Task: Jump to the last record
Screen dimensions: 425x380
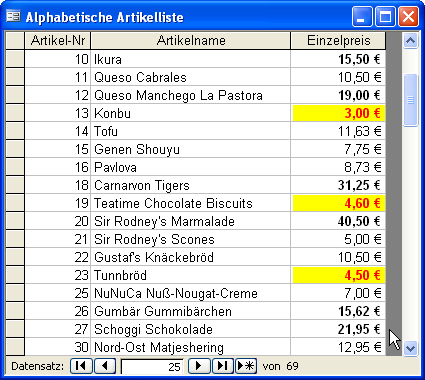Action: point(222,366)
